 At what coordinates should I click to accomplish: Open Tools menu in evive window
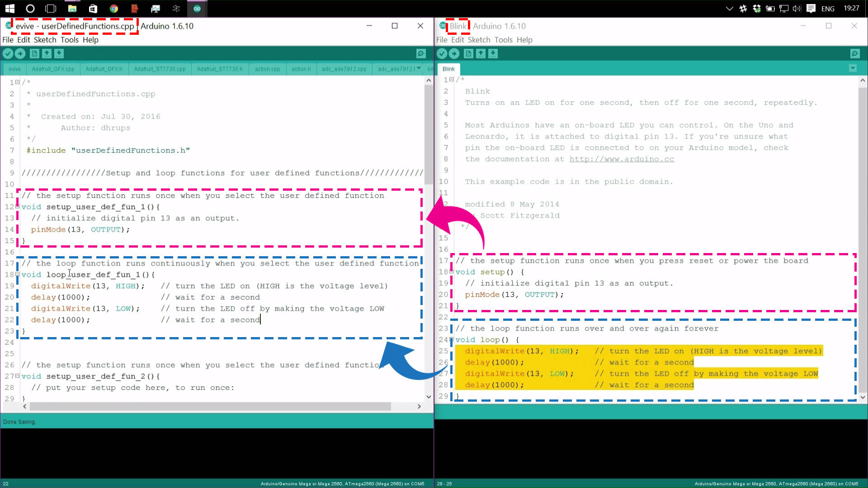pos(70,40)
